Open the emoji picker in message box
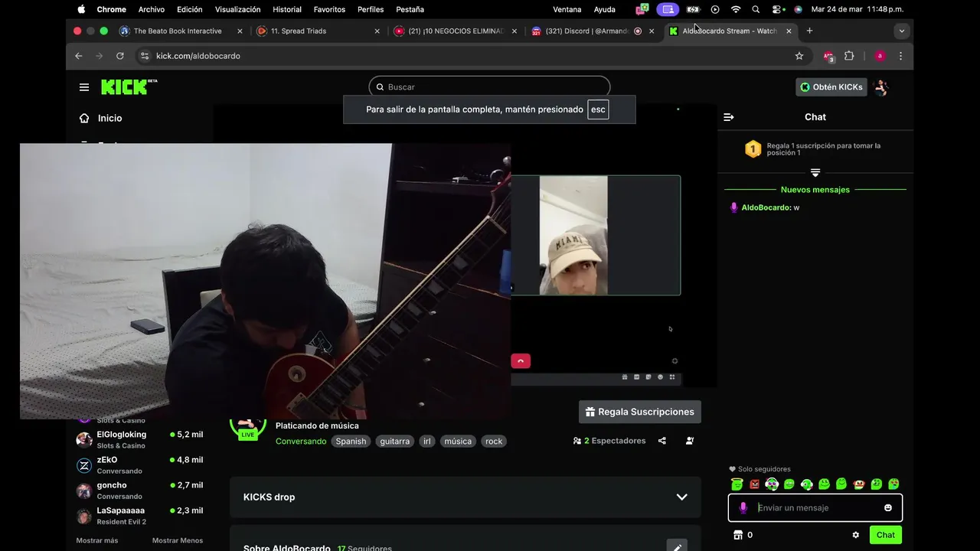The width and height of the screenshot is (980, 551). [888, 507]
